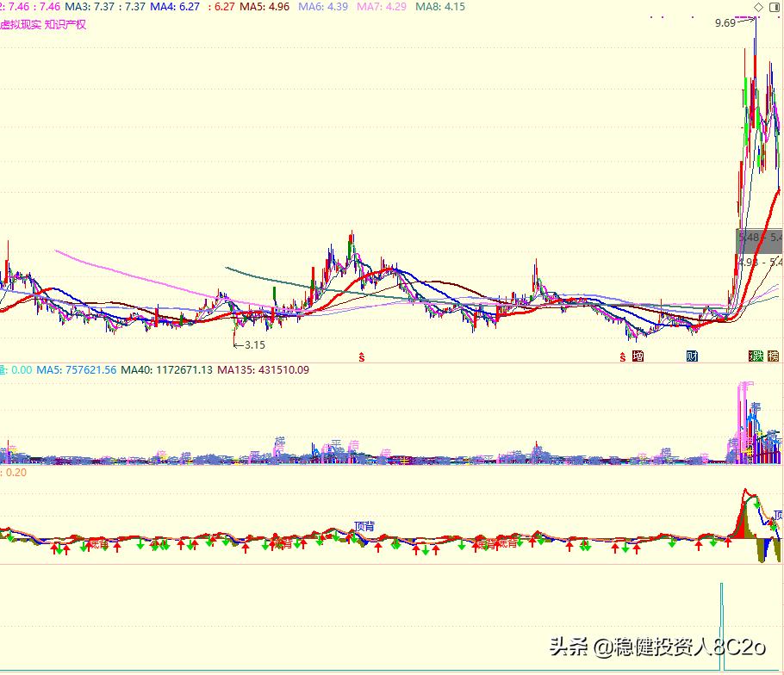Select the volume MA40 label
The width and height of the screenshot is (784, 675).
click(166, 370)
